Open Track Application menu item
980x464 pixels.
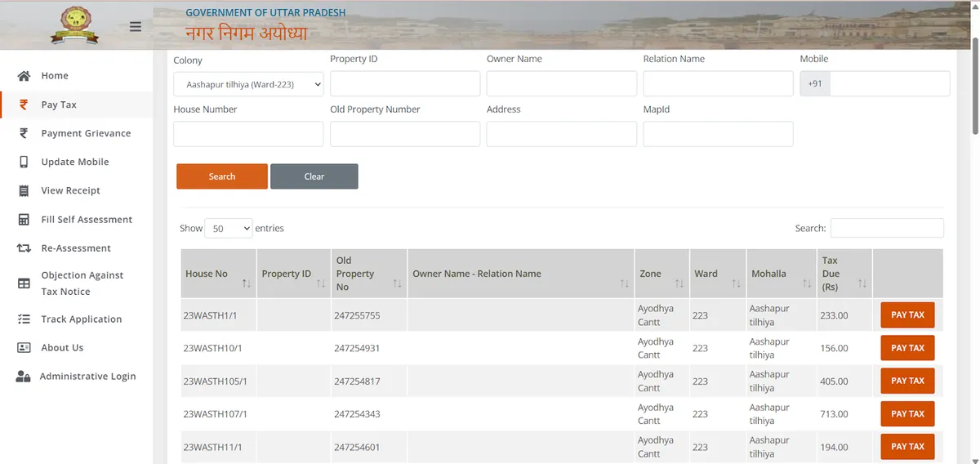pos(81,319)
